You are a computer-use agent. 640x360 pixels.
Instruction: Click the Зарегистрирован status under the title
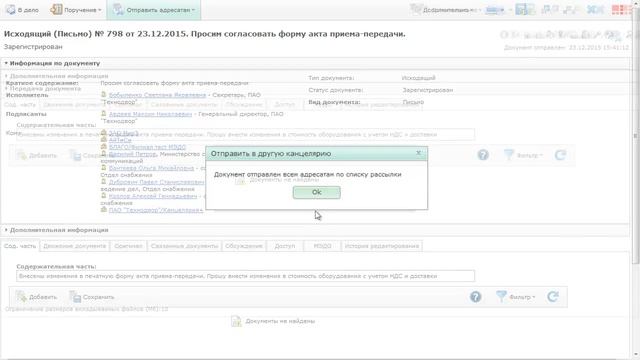pos(33,47)
